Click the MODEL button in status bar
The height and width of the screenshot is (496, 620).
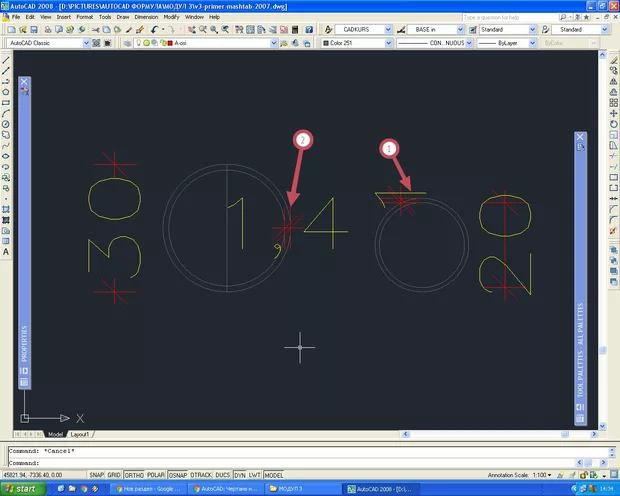[x=272, y=475]
